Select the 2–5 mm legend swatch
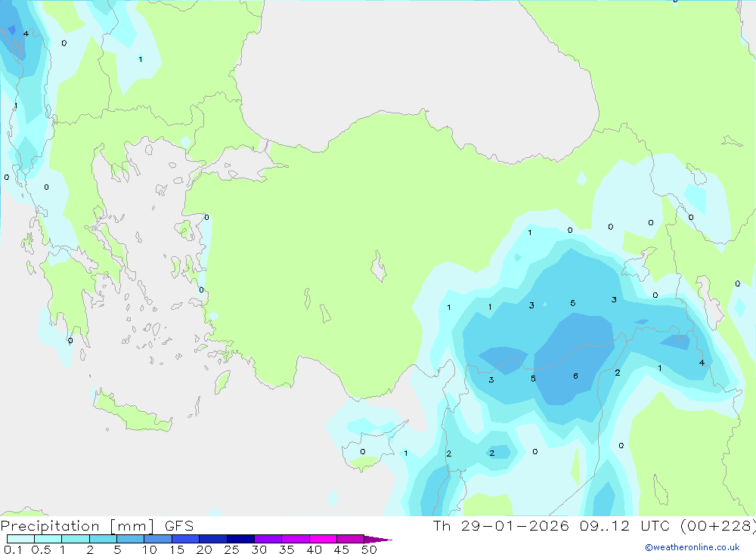This screenshot has height=554, width=756. pos(103,539)
